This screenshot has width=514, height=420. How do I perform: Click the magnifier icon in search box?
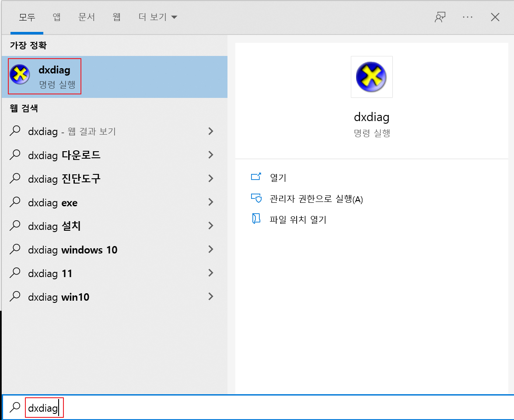point(15,407)
